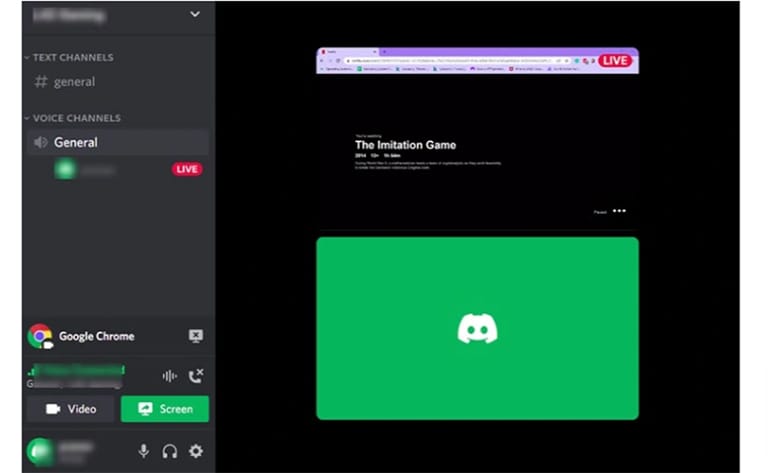
Task: Click The Imitation Game title
Action: pos(406,145)
